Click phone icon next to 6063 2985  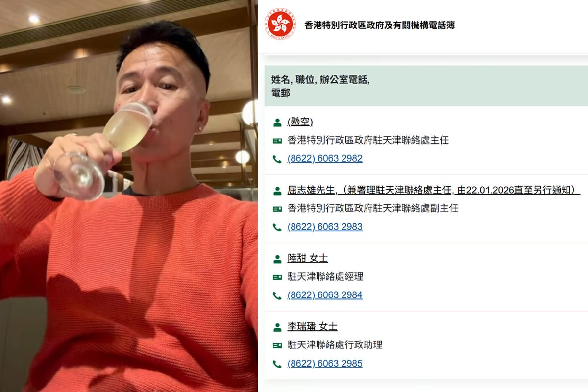(277, 364)
